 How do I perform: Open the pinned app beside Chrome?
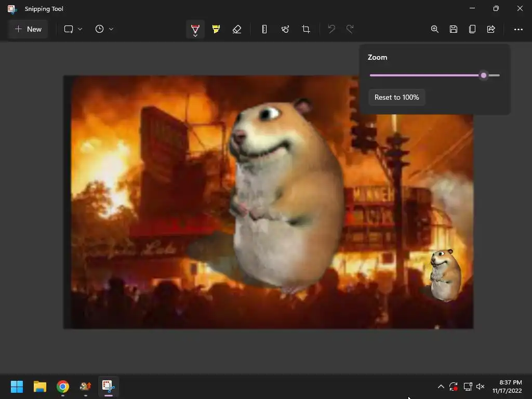pos(86,387)
